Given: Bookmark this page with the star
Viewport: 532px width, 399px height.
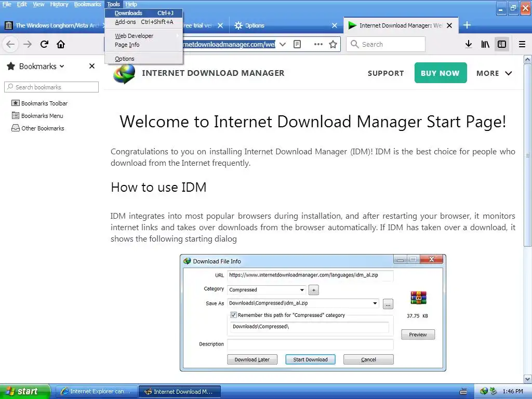Looking at the screenshot, I should 333,44.
